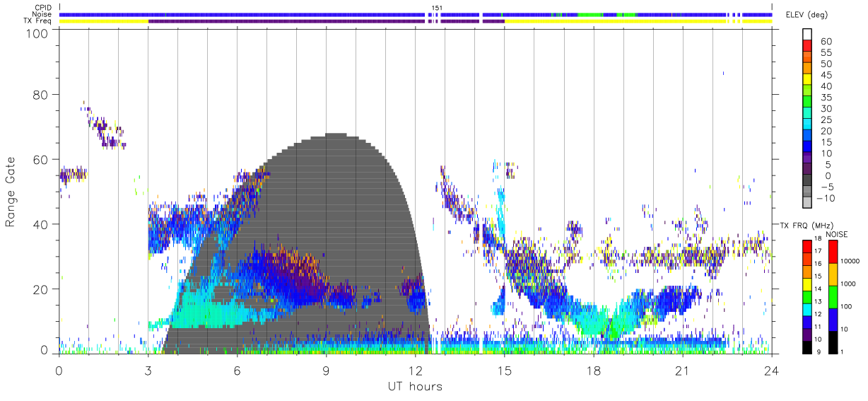868x401 pixels.
Task: Click the ELEV colorbar label '30'
Action: (x=826, y=109)
